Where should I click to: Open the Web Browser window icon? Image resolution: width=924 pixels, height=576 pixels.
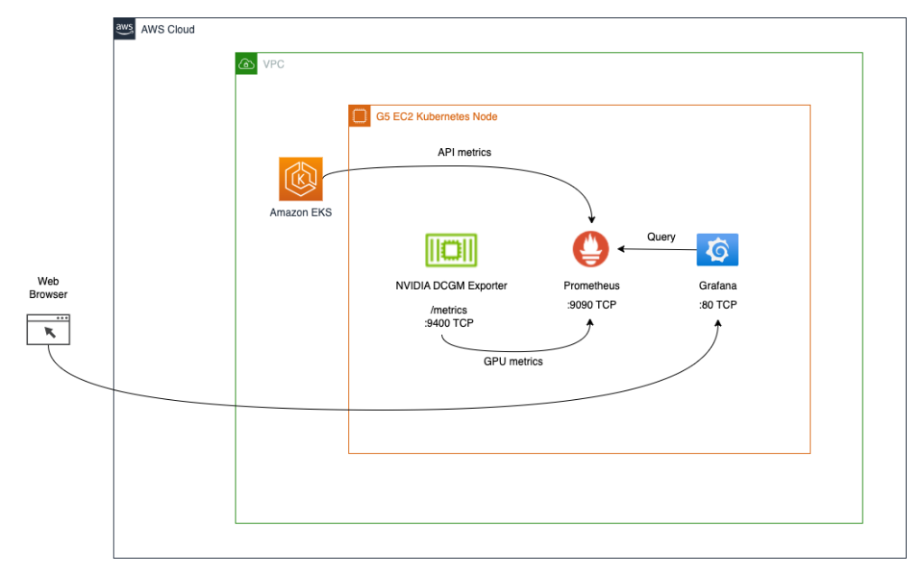pos(48,330)
